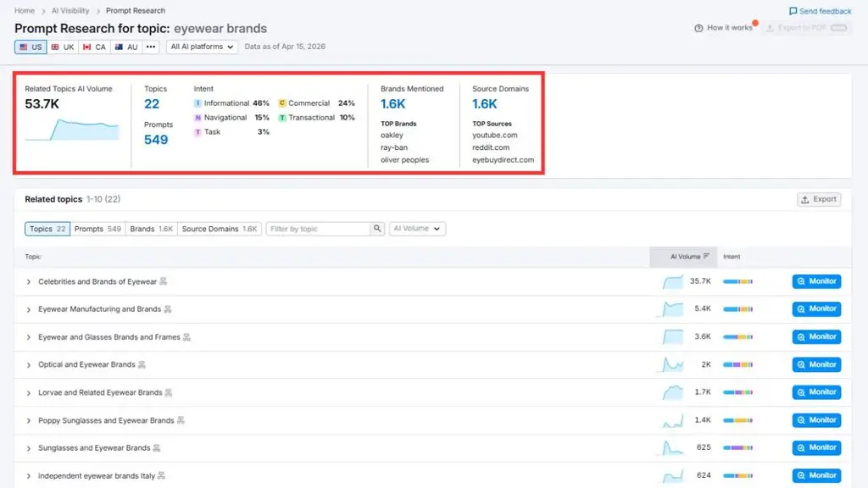Monitor Eyewear Manufacturing and Brands topic
Screen dimensions: 868x488
point(816,308)
